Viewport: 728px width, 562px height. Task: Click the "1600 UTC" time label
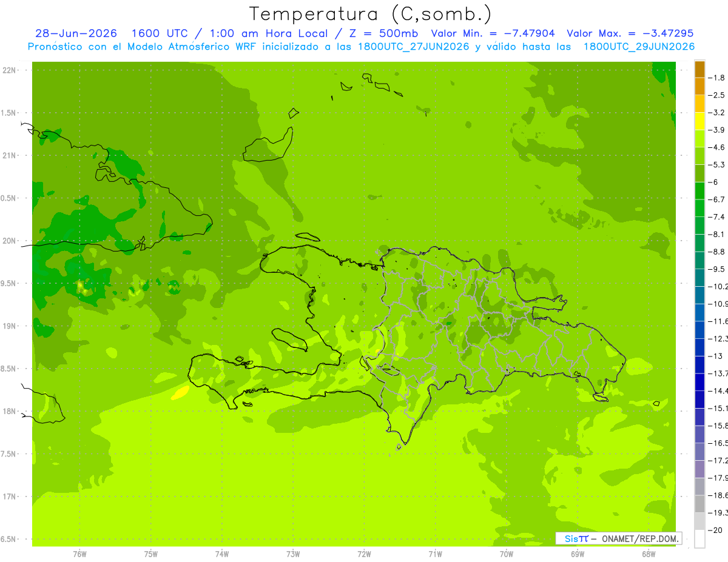coord(160,33)
